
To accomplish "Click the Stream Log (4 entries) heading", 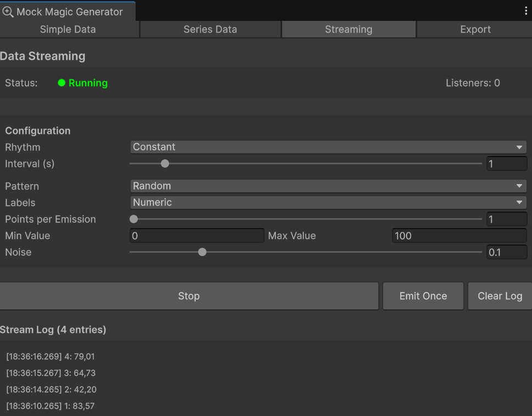I will click(53, 330).
